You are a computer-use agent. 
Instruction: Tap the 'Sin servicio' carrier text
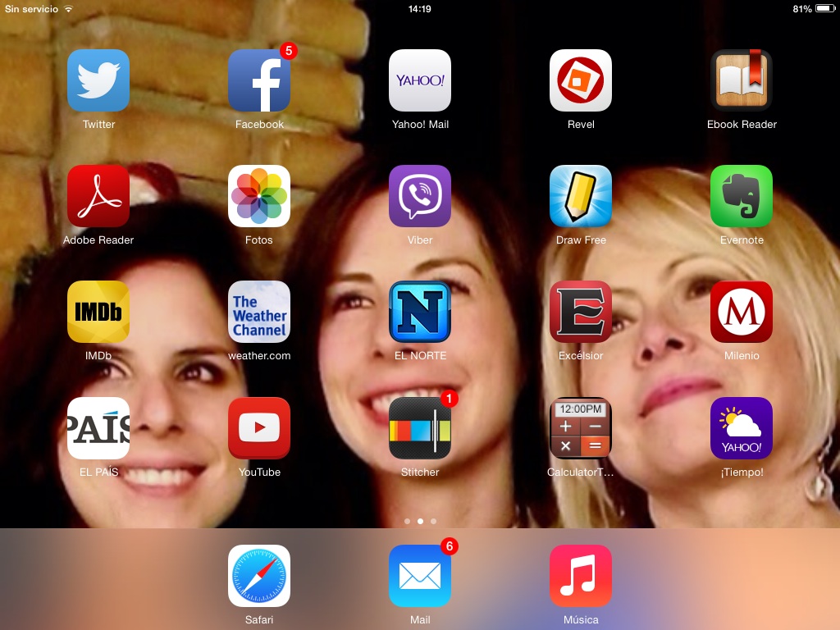click(31, 8)
